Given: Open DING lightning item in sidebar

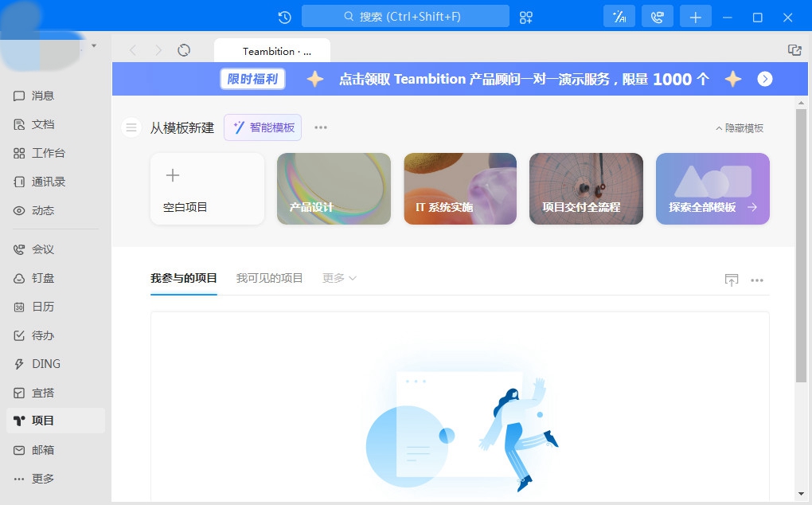Looking at the screenshot, I should [56, 364].
